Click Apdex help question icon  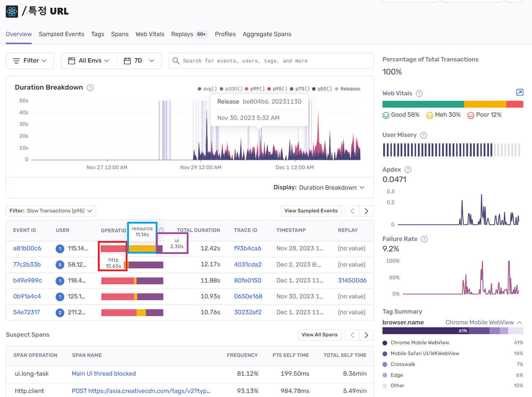point(408,170)
